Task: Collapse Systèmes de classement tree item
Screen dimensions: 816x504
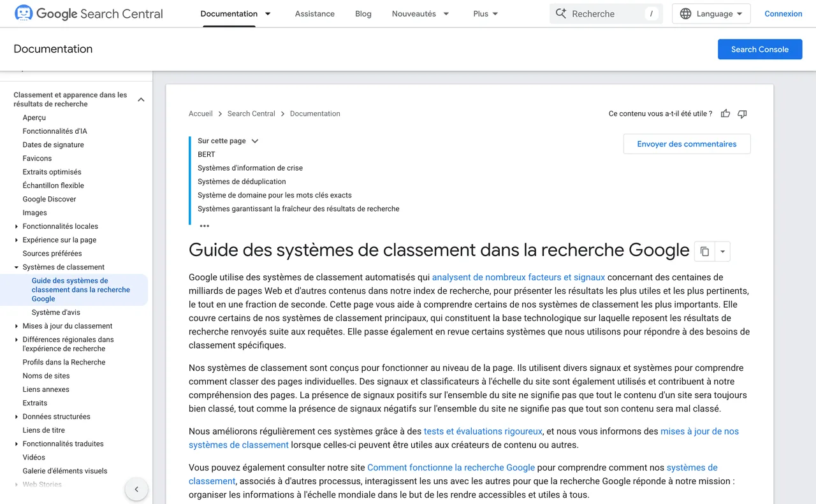Action: (17, 267)
